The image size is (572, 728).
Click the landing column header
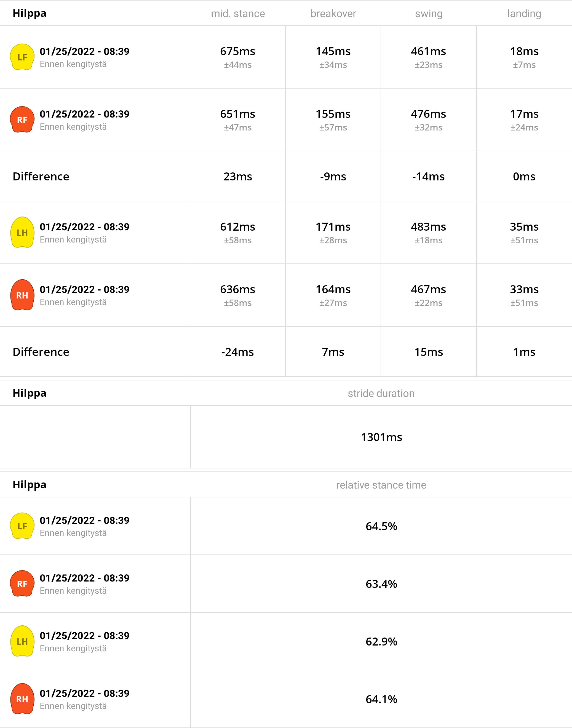coord(524,14)
